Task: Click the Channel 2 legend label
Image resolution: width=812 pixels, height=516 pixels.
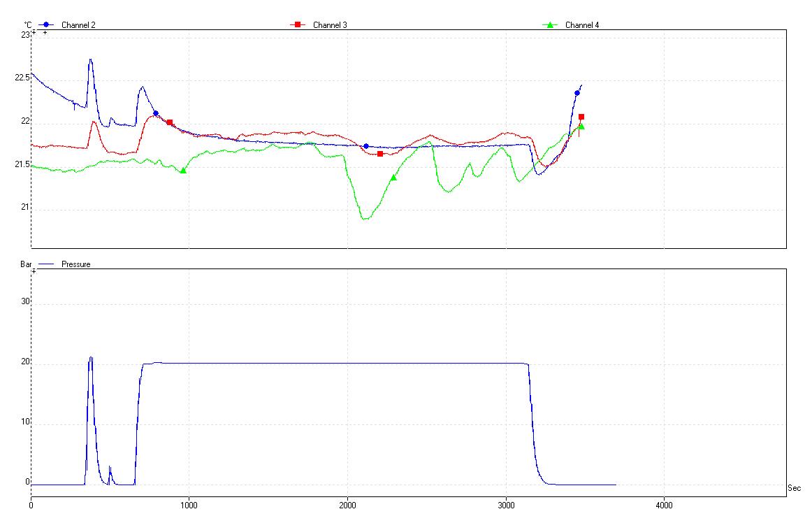Action: [78, 25]
